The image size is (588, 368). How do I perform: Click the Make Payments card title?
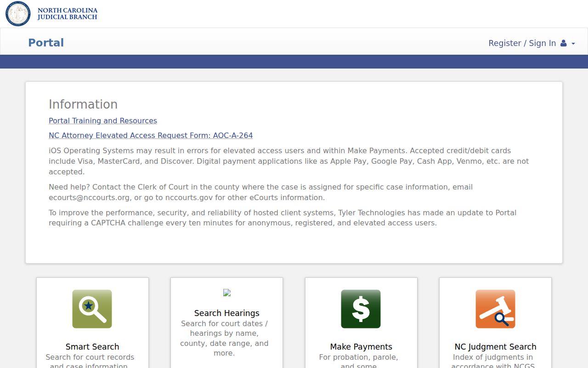tap(361, 347)
